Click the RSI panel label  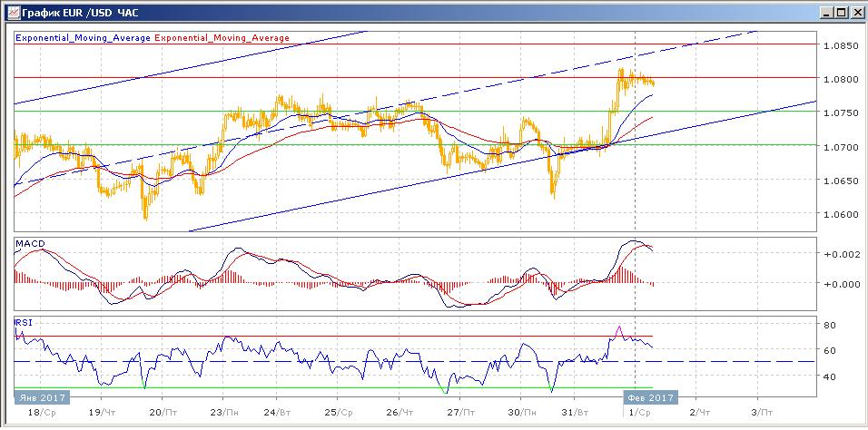24,322
